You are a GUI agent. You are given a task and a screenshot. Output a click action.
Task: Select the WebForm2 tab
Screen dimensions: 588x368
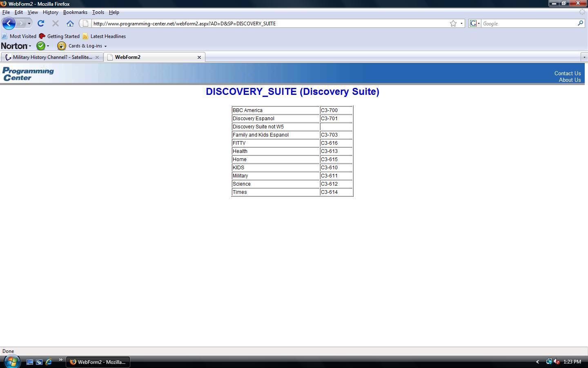[150, 57]
